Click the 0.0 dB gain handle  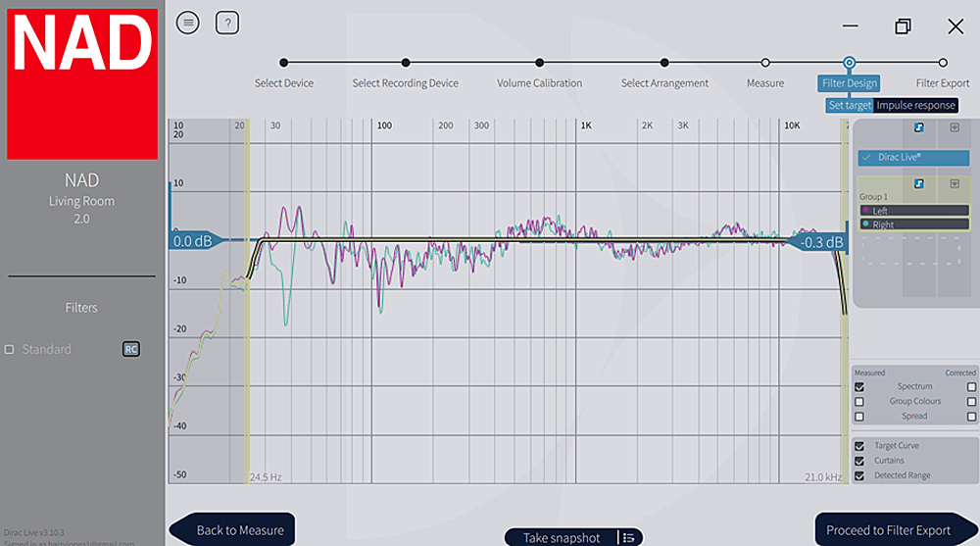194,241
